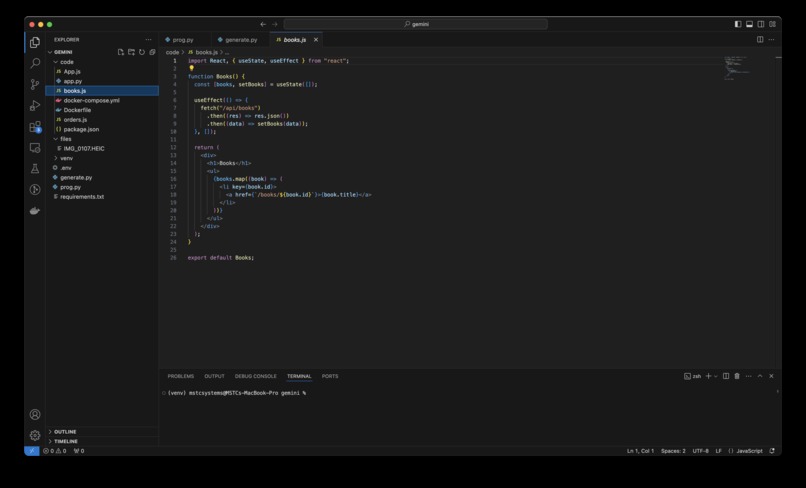Viewport: 806px width, 488px height.
Task: Open the Run and Debug view
Action: click(x=34, y=105)
